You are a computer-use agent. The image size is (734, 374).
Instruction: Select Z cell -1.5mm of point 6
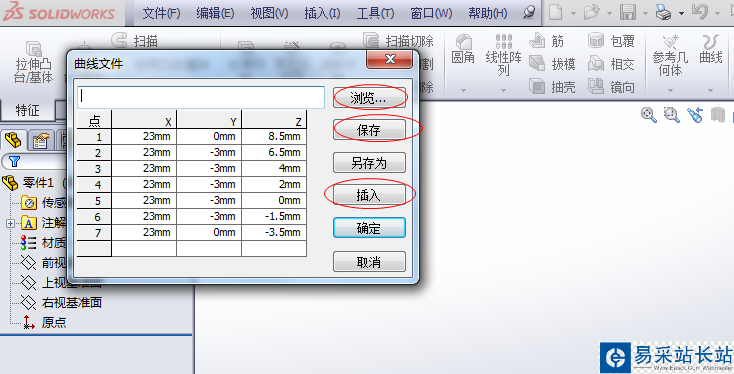[274, 217]
